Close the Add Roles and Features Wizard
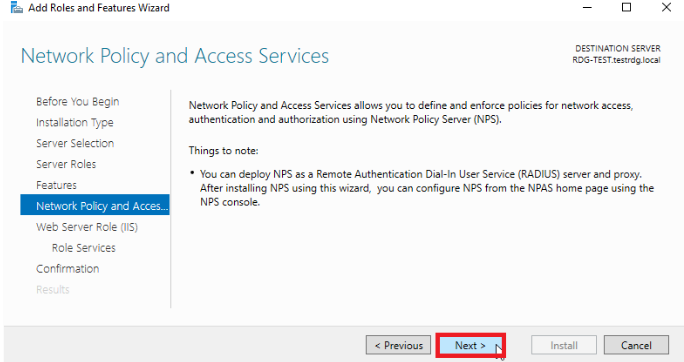Screen dimensions: 684x362 coord(666,7)
